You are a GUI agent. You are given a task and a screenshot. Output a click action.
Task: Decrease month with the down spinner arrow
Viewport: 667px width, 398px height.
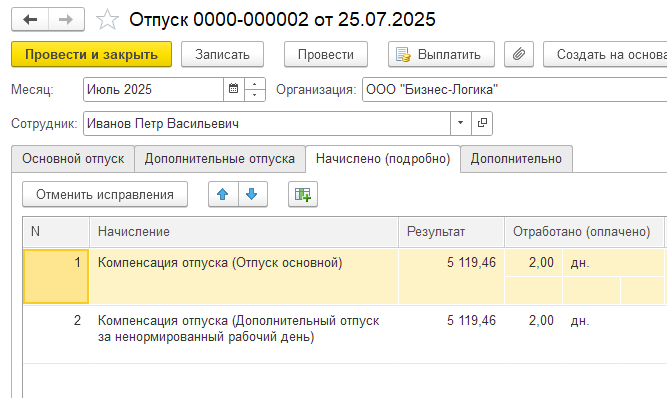tap(254, 95)
